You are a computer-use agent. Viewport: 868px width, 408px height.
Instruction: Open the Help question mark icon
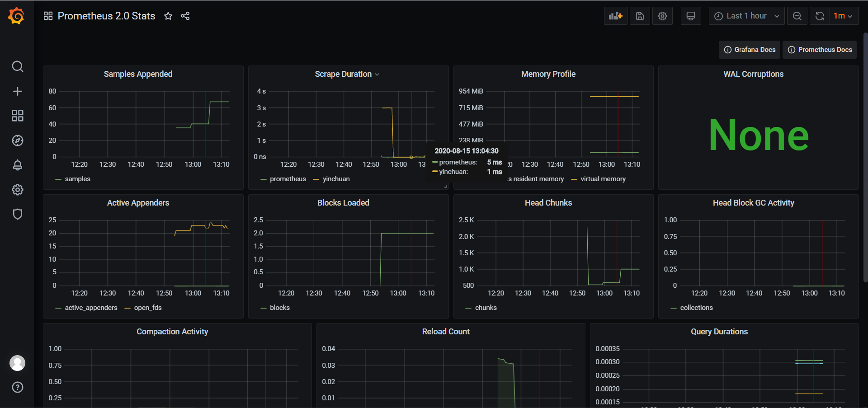tap(17, 387)
